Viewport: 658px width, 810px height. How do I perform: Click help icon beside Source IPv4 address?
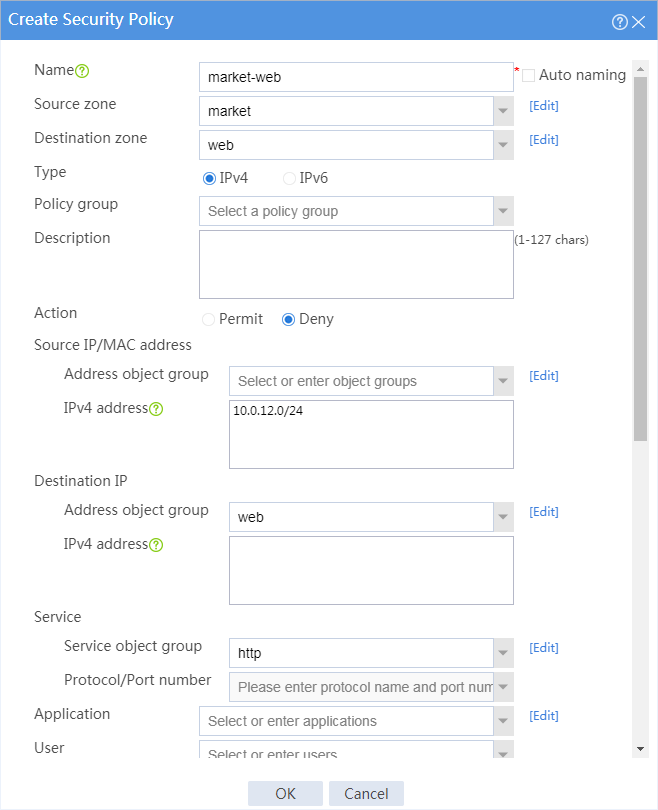[x=156, y=409]
